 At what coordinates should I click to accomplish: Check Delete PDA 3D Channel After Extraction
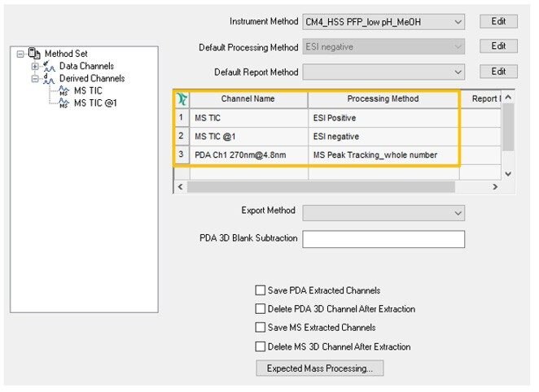[x=261, y=308]
